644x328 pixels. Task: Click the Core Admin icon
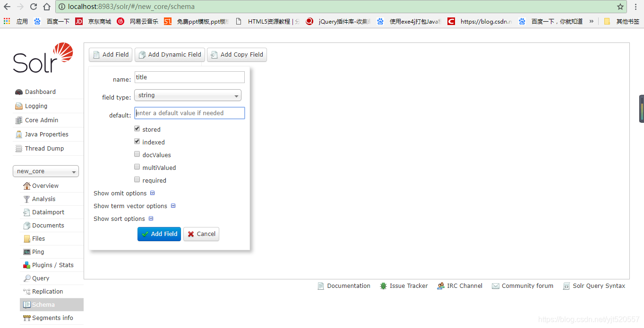pos(19,120)
